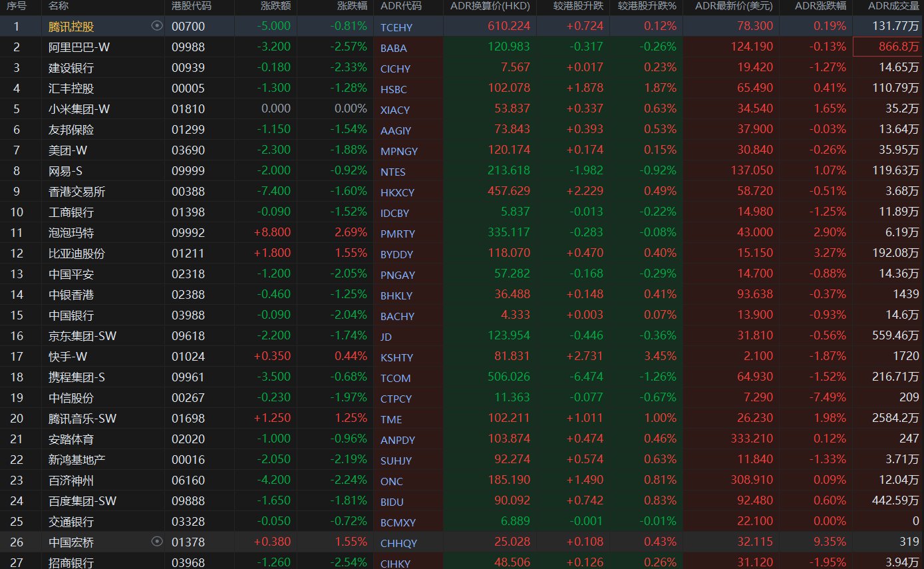Screen dimensions: 924x569
Task: Select the 美团-W stock name
Action: pos(67,150)
